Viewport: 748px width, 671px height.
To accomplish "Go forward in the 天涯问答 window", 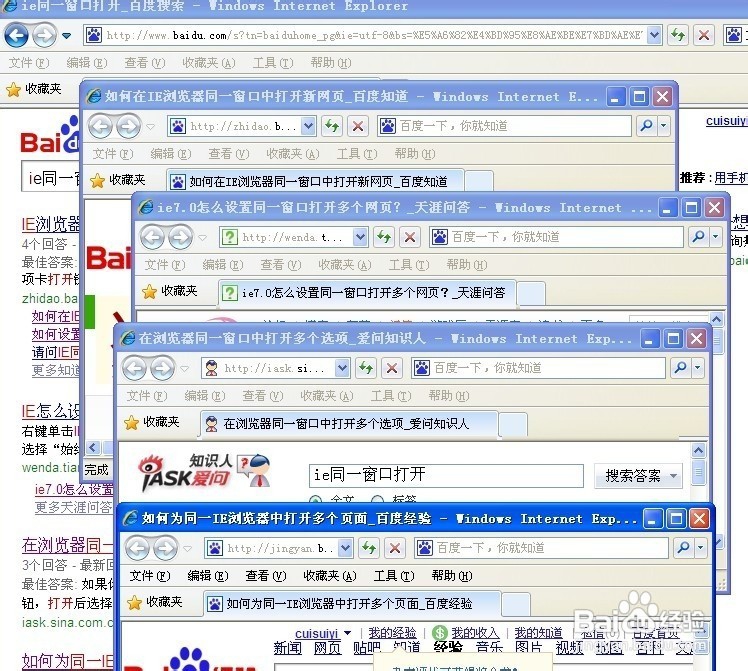I will (180, 237).
